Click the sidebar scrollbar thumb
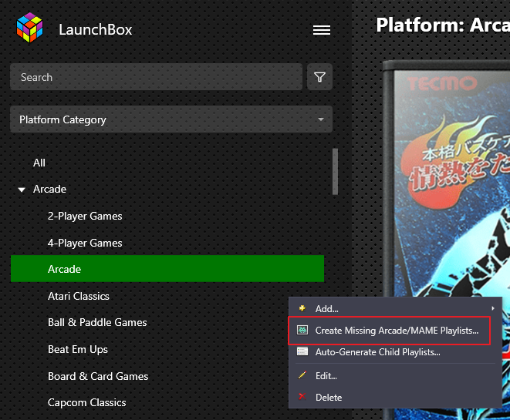 point(335,172)
